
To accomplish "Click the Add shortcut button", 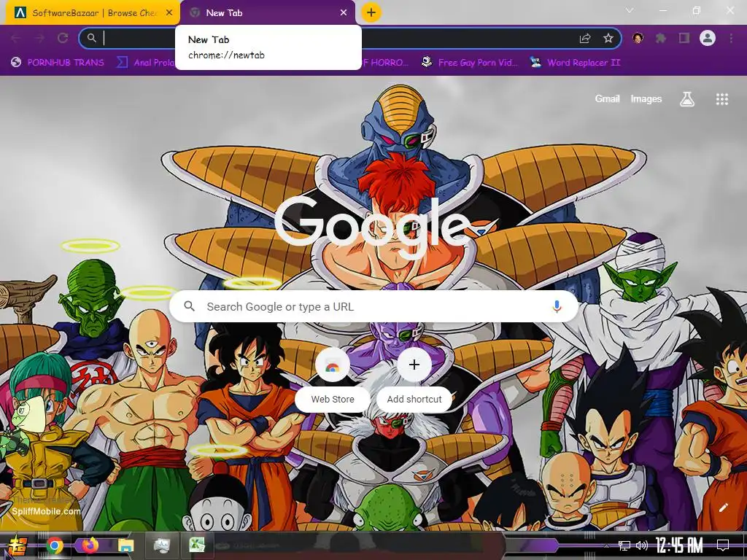I will coord(414,381).
